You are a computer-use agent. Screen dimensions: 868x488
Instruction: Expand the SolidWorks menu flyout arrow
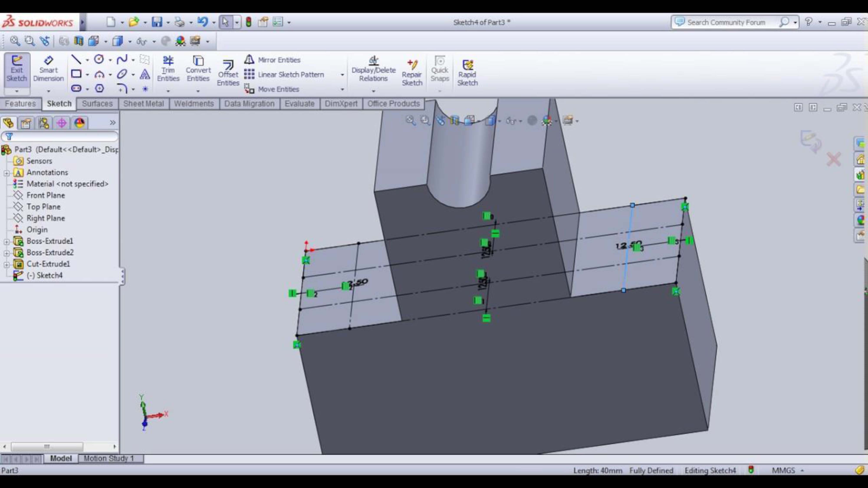[x=83, y=22]
